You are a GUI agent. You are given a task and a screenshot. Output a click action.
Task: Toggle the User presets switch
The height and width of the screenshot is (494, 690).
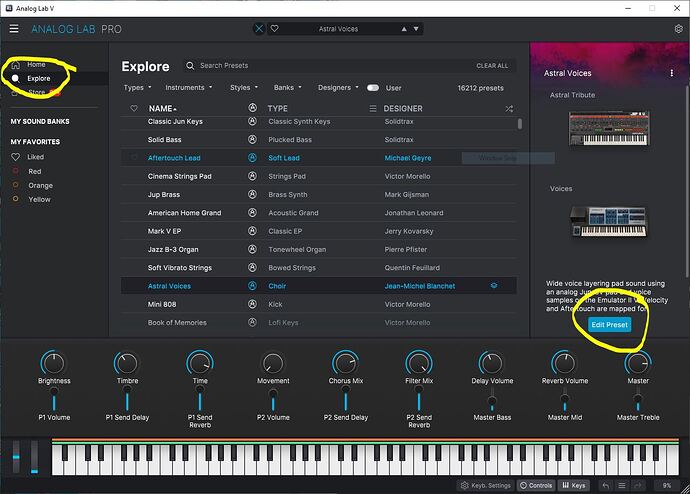pyautogui.click(x=373, y=88)
